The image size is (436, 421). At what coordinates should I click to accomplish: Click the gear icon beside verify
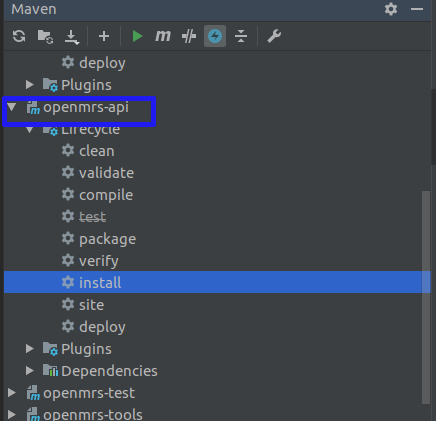[68, 260]
